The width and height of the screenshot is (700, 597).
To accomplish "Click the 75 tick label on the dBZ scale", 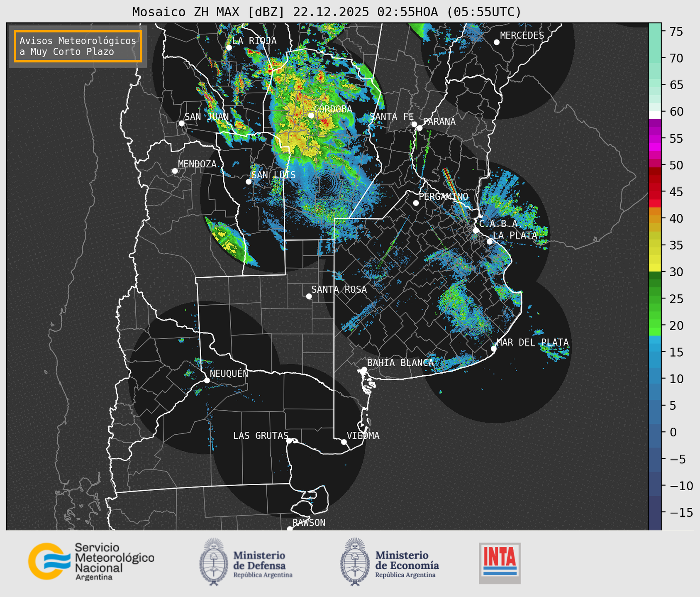I will coord(676,32).
